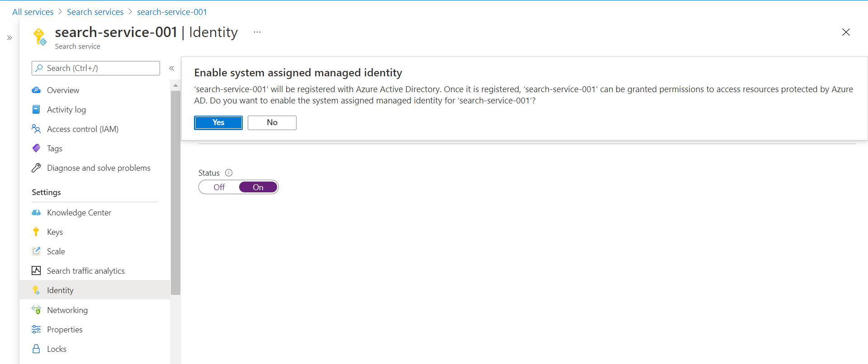The width and height of the screenshot is (868, 364).
Task: Open the Activity log menu item
Action: pos(95,109)
